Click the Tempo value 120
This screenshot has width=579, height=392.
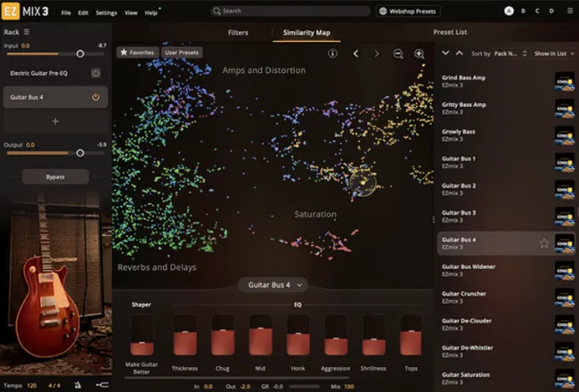(x=32, y=386)
